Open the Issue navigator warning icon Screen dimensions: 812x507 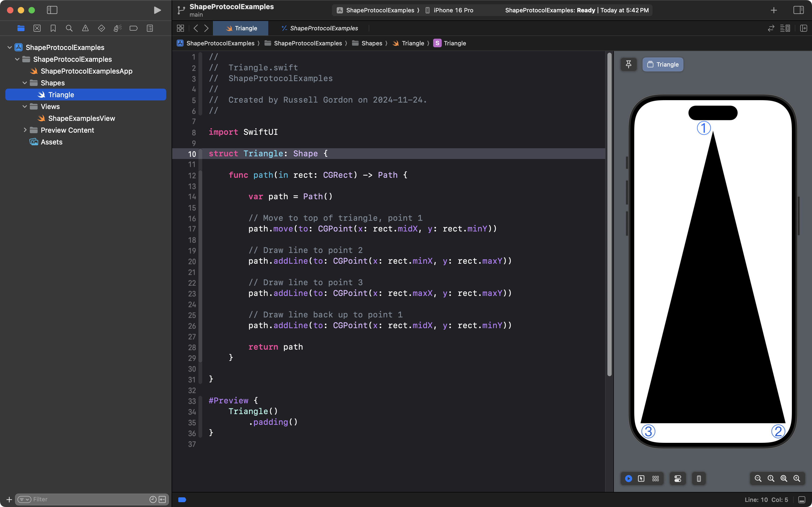point(85,28)
